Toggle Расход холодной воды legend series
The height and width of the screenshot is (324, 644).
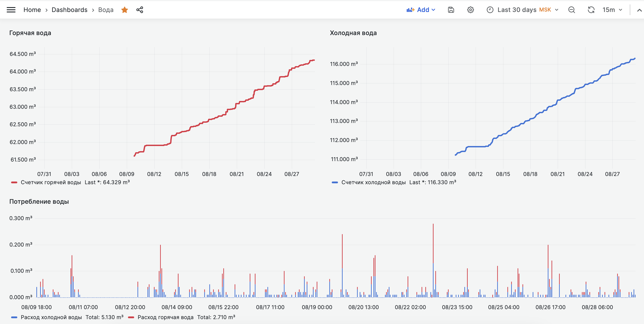coord(51,317)
